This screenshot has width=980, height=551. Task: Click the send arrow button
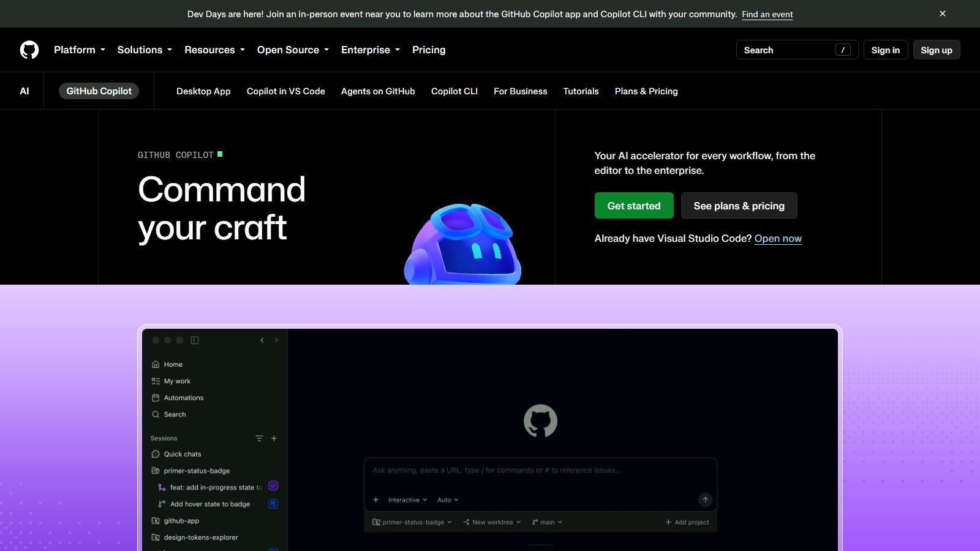[x=705, y=500]
